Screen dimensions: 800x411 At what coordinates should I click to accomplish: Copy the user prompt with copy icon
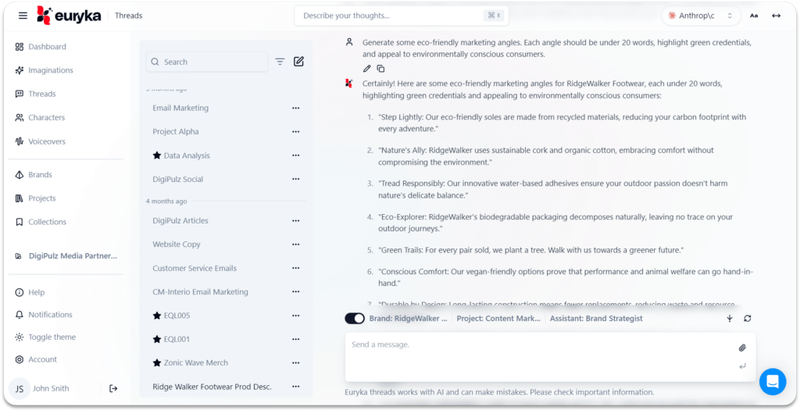[x=381, y=68]
